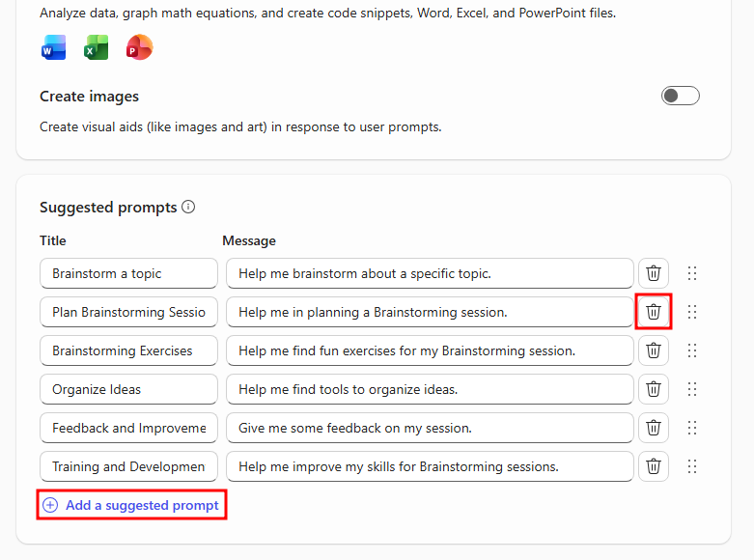Click the Training and Development title field
This screenshot has height=560, width=754.
tap(128, 466)
